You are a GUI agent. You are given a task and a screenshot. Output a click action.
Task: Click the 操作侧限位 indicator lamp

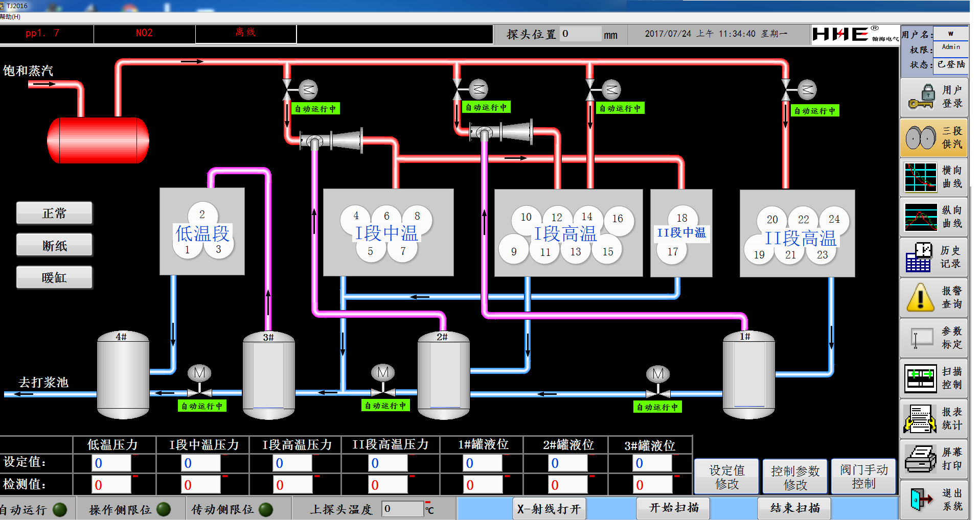(x=164, y=509)
